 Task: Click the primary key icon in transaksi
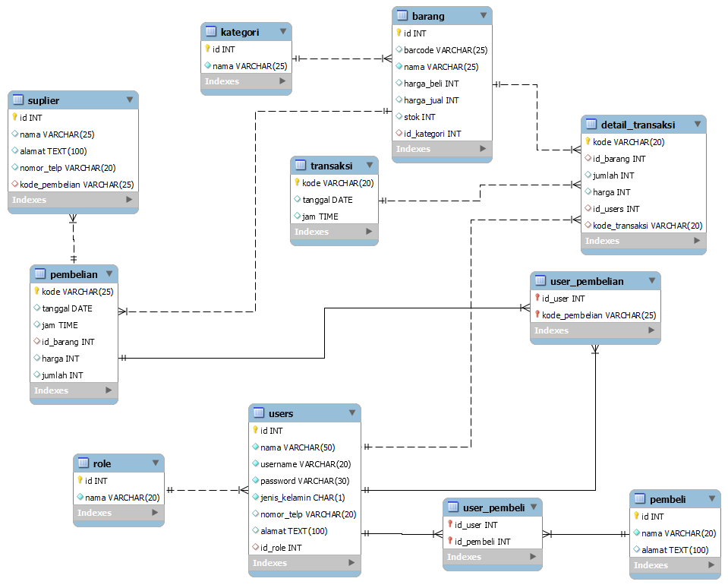(298, 183)
